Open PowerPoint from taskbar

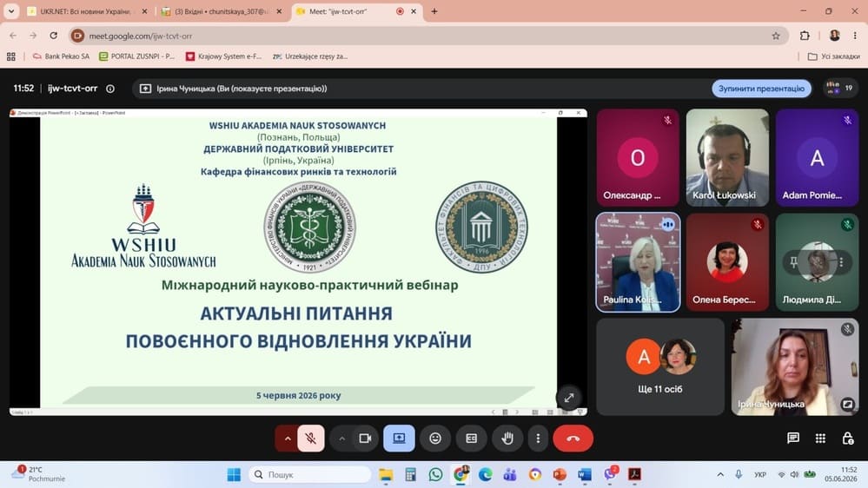click(x=560, y=474)
